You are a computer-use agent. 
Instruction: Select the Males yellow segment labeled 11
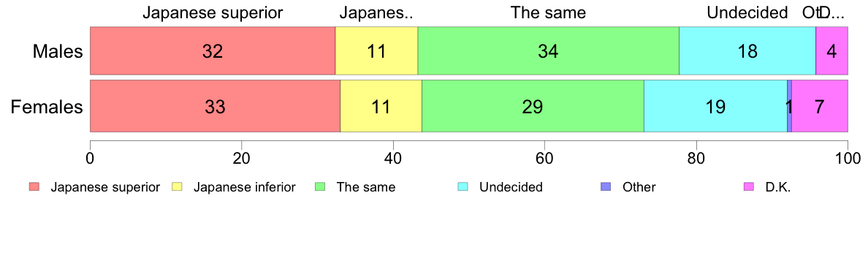(x=376, y=51)
